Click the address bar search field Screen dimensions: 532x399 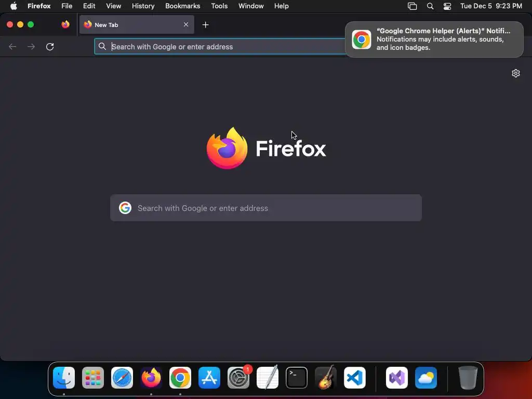click(220, 46)
